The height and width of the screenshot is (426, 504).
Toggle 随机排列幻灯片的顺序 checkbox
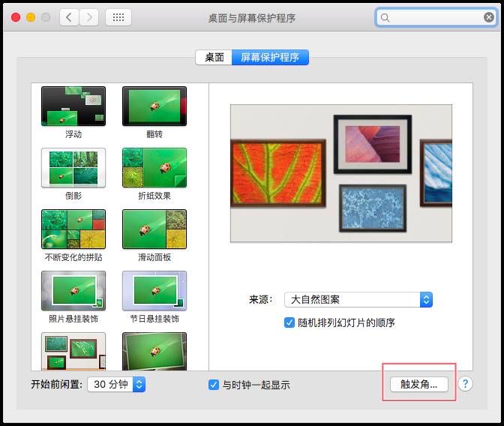(x=289, y=322)
